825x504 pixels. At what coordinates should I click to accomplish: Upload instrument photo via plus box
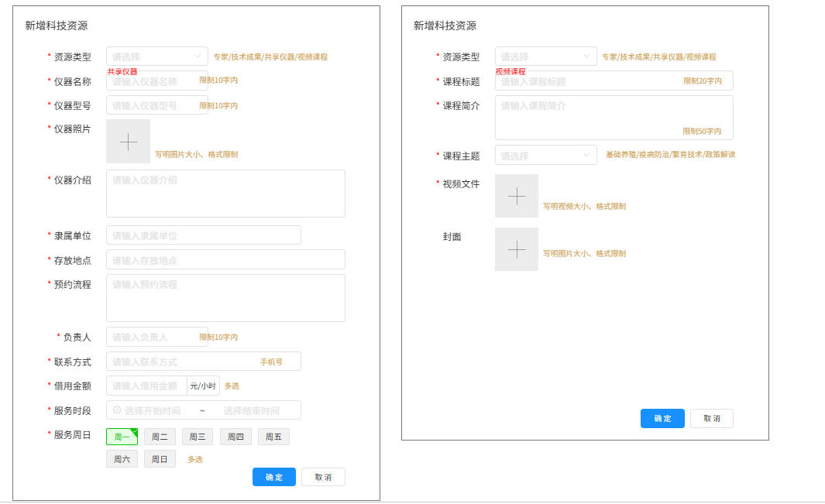(x=129, y=142)
